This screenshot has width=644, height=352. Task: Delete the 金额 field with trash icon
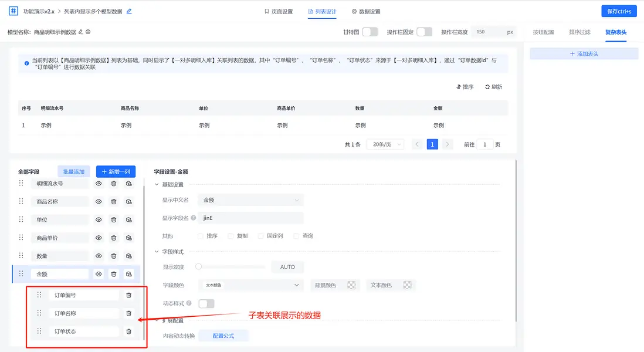tap(114, 274)
